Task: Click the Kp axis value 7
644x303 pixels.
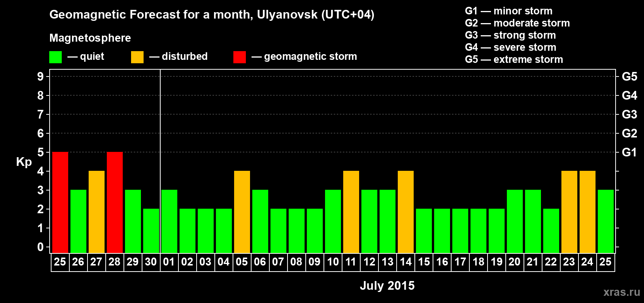Action: point(41,114)
